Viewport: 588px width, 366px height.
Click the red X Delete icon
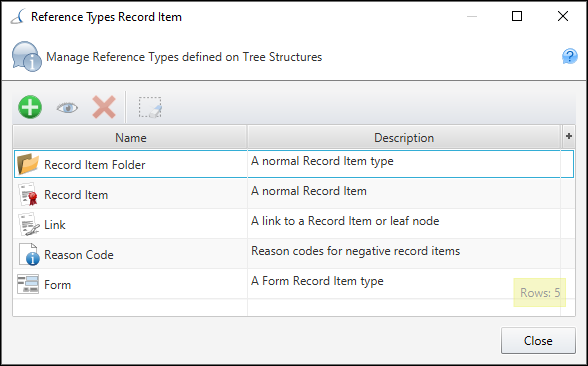coord(104,107)
